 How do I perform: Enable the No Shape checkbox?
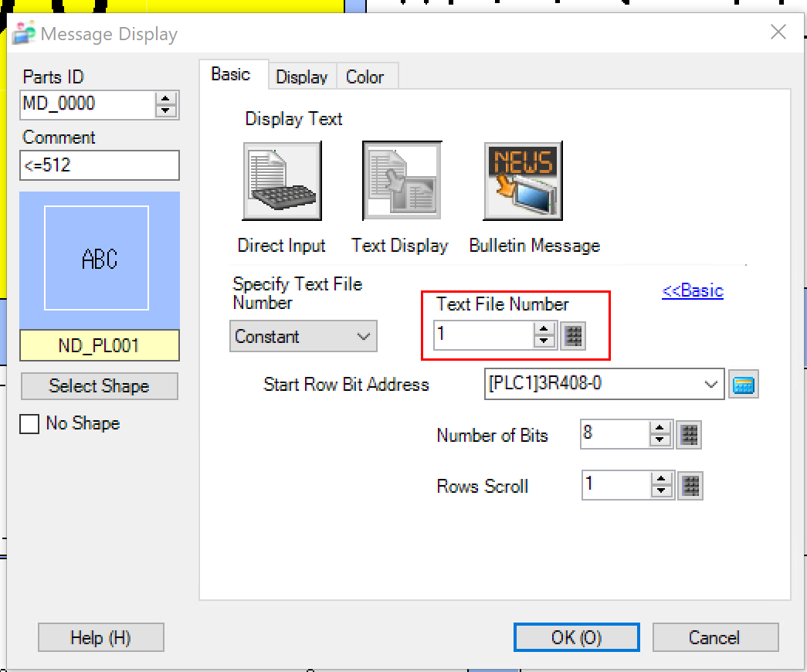click(29, 424)
